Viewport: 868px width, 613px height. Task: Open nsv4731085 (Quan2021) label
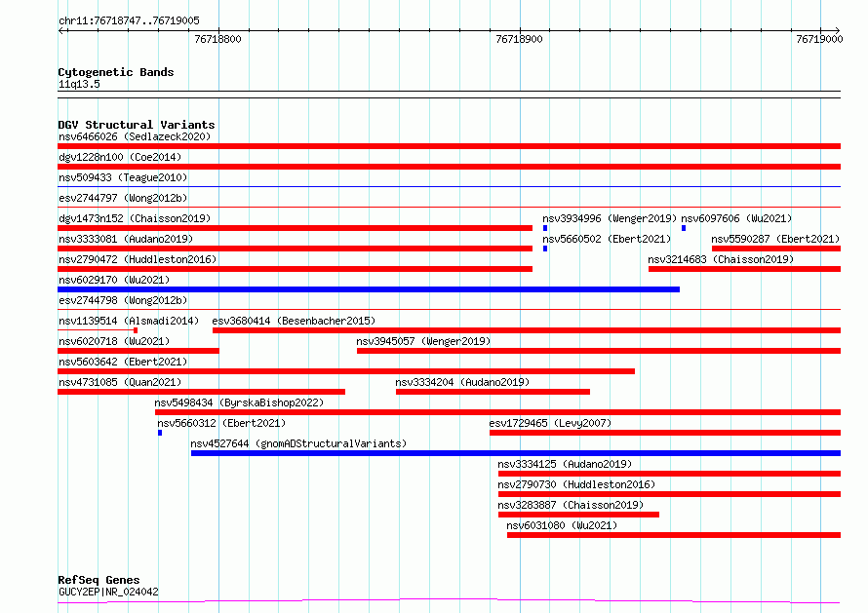(120, 382)
